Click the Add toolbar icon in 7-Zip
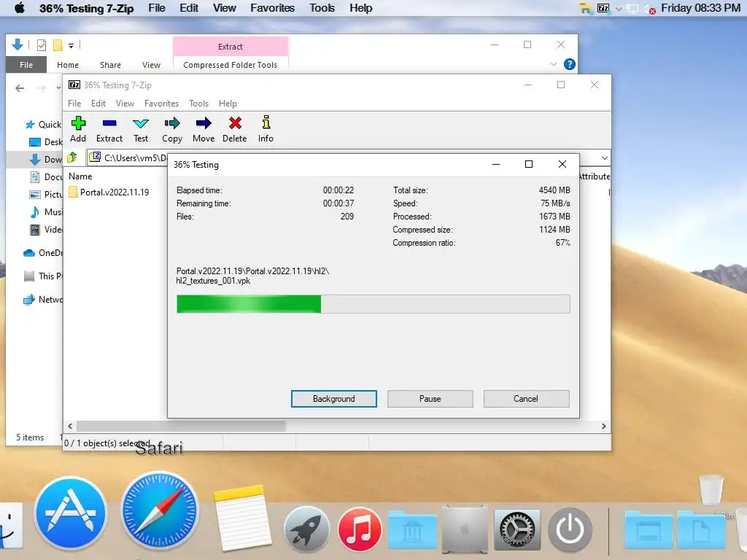Viewport: 747px width, 560px height. [78, 129]
